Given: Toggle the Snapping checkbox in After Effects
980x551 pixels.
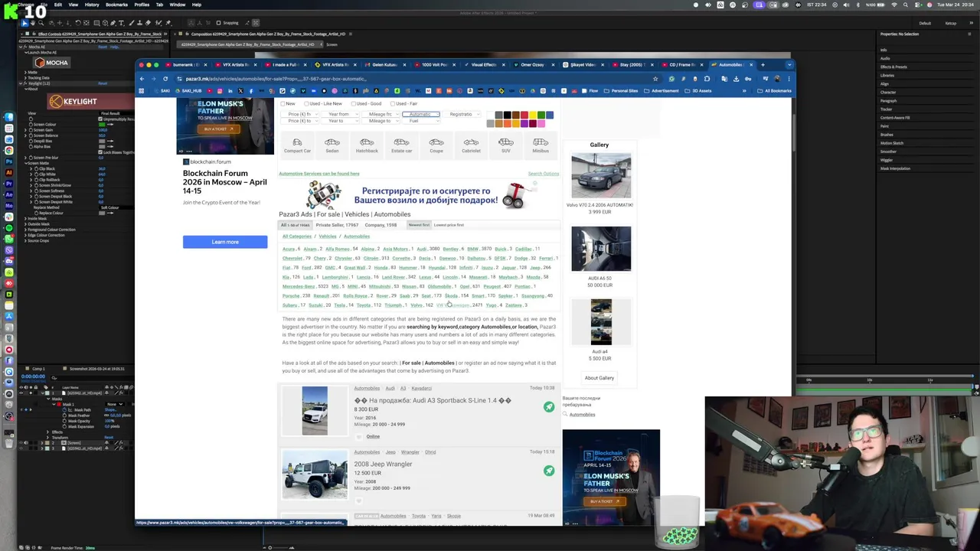Looking at the screenshot, I should pos(218,23).
